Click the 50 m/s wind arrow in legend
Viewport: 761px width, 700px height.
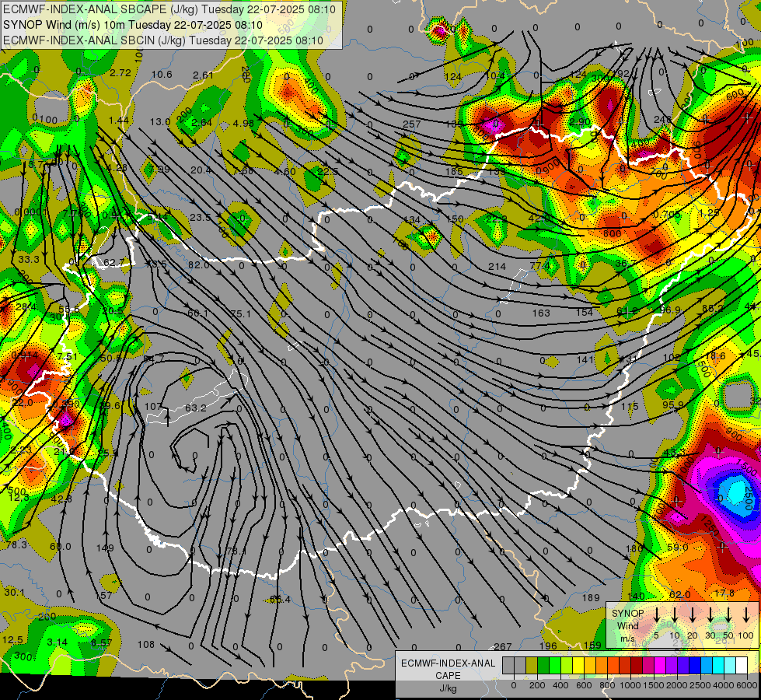click(728, 614)
